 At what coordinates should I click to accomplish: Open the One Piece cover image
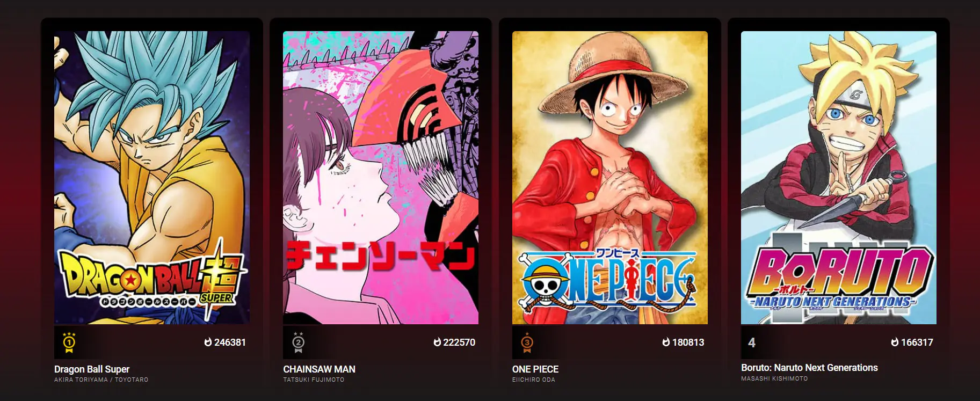(x=610, y=178)
